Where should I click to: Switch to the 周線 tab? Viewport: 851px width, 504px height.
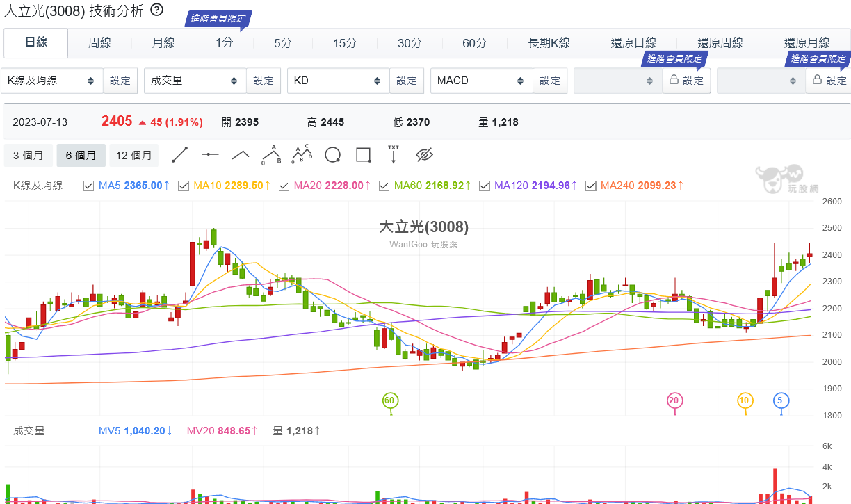[99, 43]
